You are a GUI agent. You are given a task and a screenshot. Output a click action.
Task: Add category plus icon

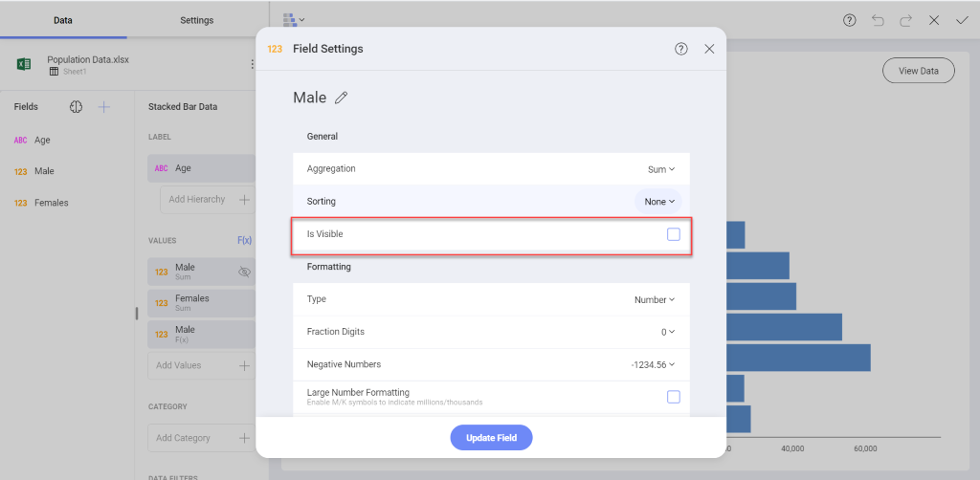(244, 438)
